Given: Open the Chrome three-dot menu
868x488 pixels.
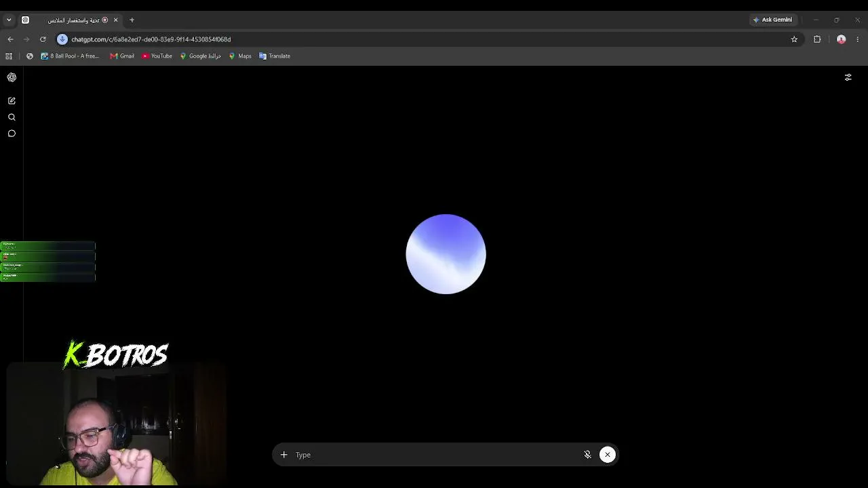Looking at the screenshot, I should [x=858, y=39].
